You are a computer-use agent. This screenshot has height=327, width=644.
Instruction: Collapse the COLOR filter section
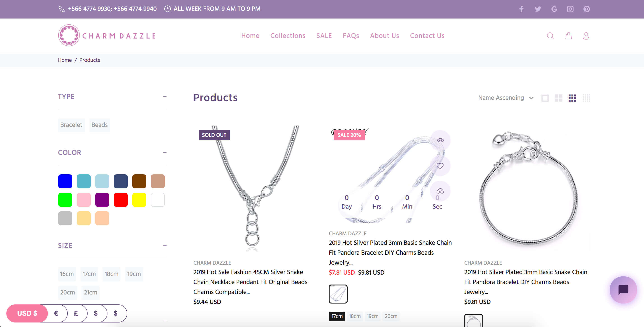tap(165, 153)
